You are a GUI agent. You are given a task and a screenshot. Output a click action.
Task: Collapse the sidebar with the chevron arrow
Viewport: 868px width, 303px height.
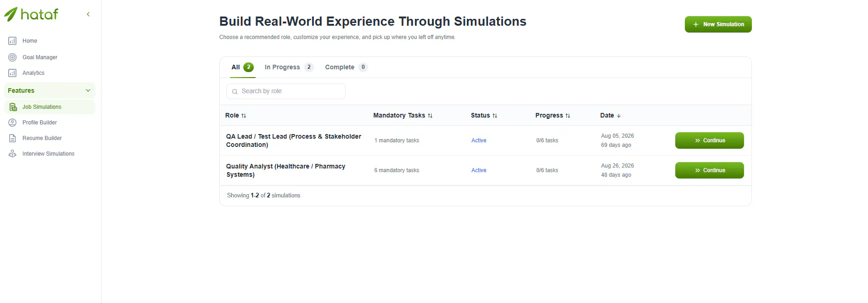(88, 14)
